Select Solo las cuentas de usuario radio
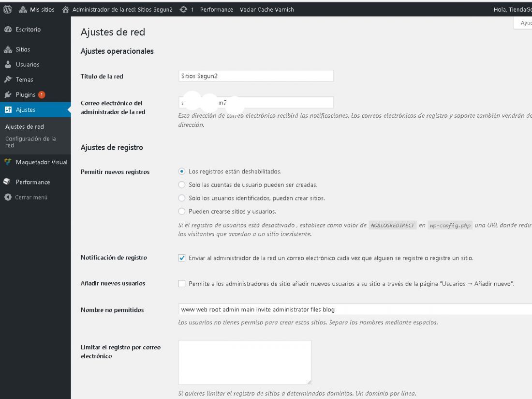This screenshot has height=399, width=532. pos(182,184)
